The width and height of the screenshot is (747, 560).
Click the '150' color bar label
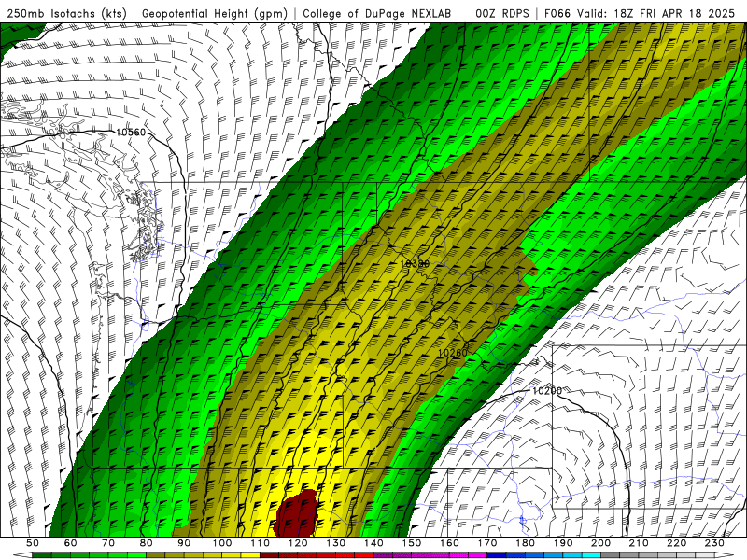point(411,543)
